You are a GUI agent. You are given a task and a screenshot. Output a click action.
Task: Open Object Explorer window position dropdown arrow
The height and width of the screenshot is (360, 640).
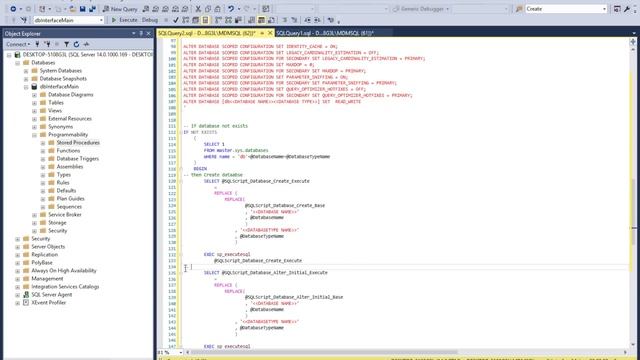(133, 33)
